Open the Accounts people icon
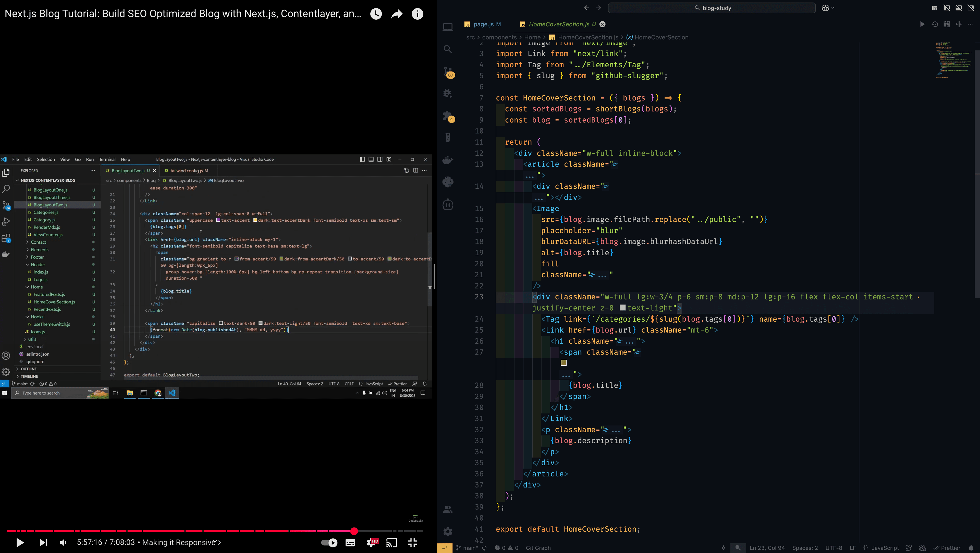The image size is (980, 553). (x=448, y=509)
